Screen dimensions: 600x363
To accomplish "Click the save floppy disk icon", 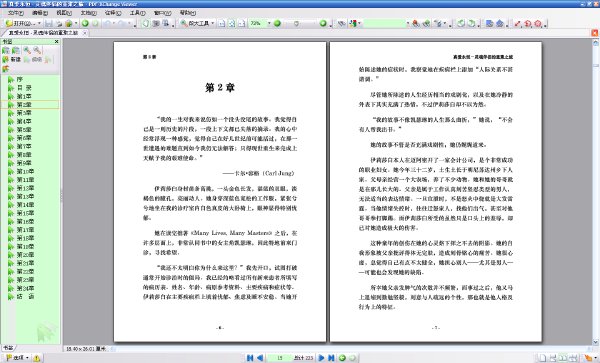I will tap(49, 23).
